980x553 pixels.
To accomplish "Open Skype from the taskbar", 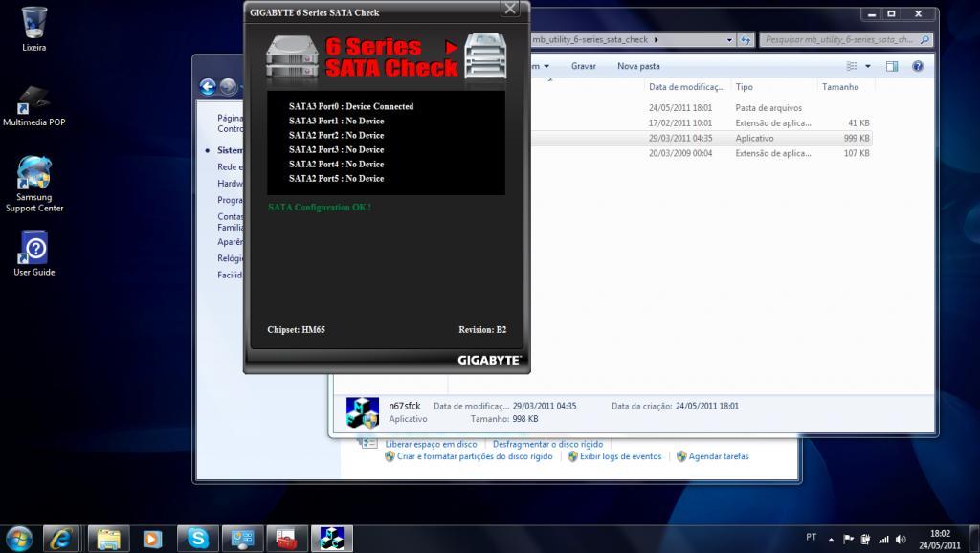I will click(197, 538).
